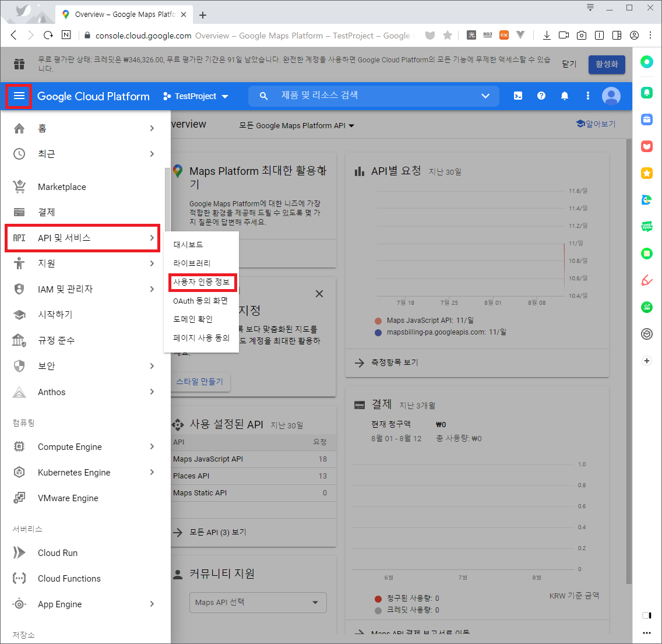
Task: Click the Maps Static API row
Action: pyautogui.click(x=253, y=493)
